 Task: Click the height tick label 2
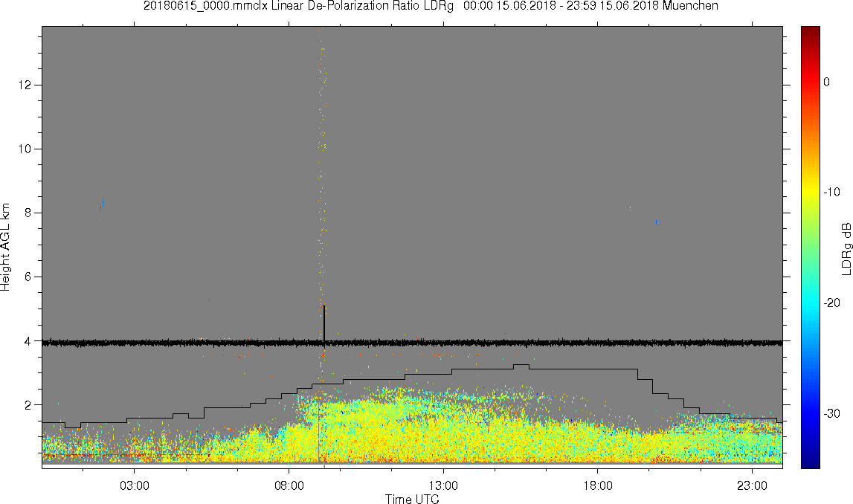pyautogui.click(x=28, y=405)
